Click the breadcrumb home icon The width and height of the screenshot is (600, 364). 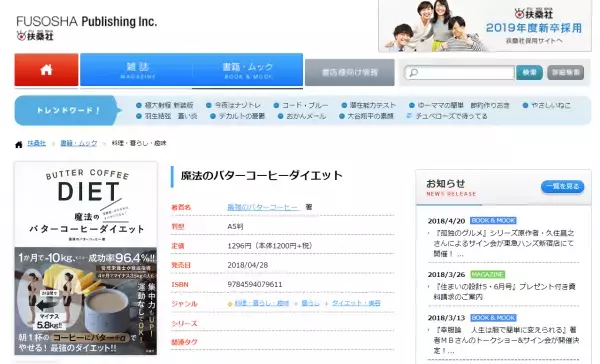coord(19,144)
